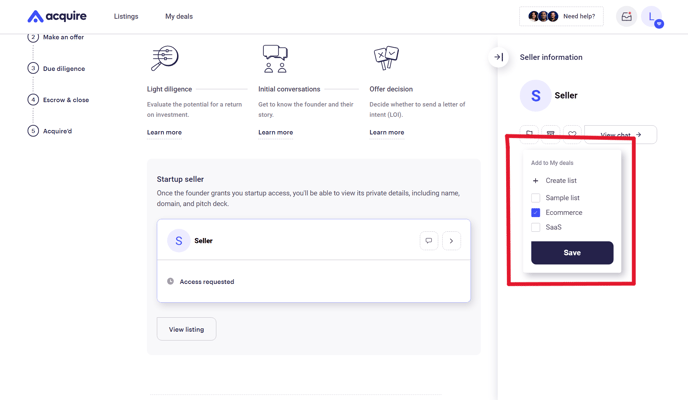Image resolution: width=688 pixels, height=400 pixels.
Task: Click the Offer decision signs icon
Action: (x=386, y=58)
